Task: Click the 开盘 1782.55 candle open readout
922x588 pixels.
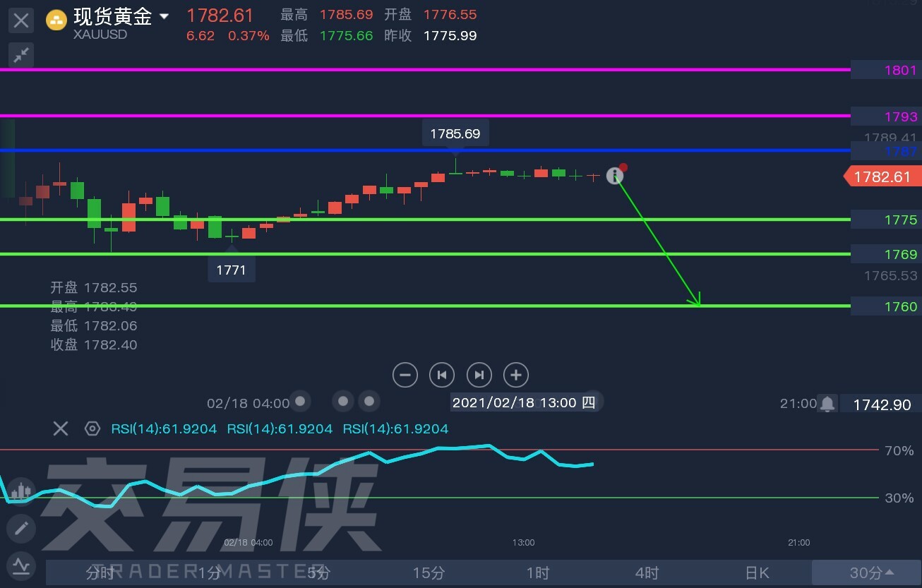Action: pos(93,287)
